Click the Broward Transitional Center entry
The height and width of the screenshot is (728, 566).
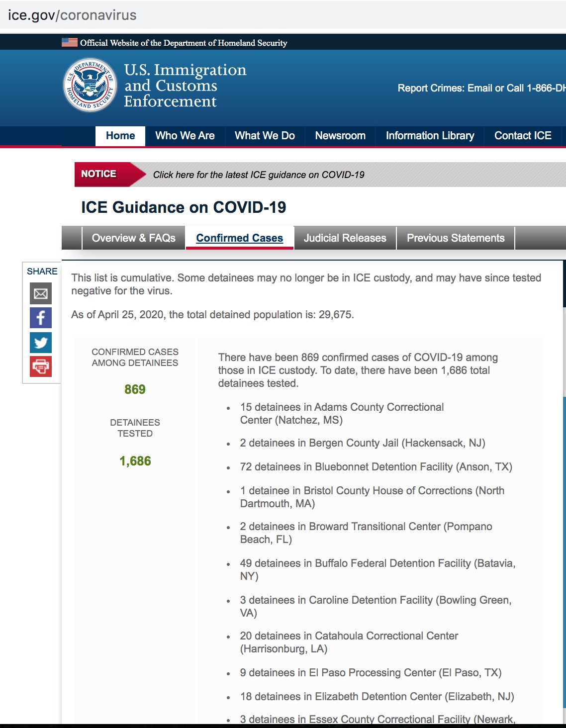click(x=366, y=533)
